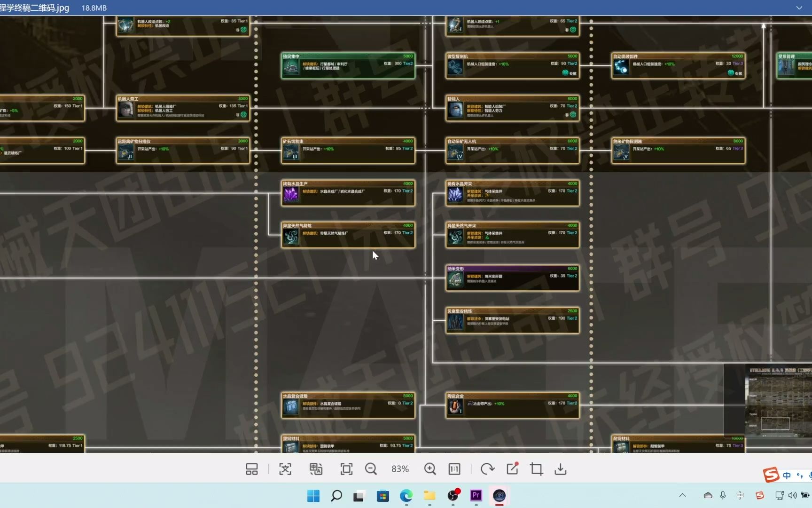This screenshot has width=812, height=508.
Task: Click the active image viewer taskbar icon
Action: (x=499, y=495)
